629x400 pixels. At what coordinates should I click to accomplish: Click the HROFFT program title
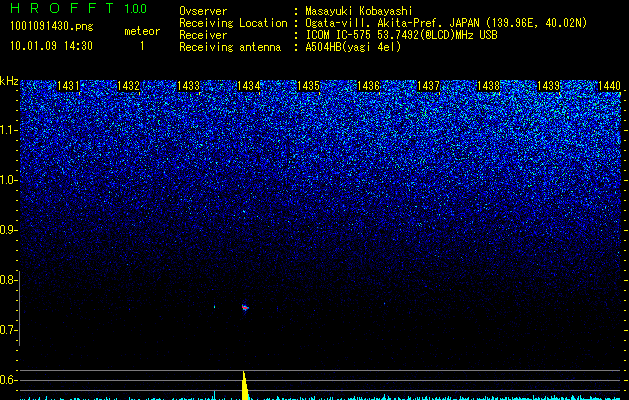(x=62, y=8)
